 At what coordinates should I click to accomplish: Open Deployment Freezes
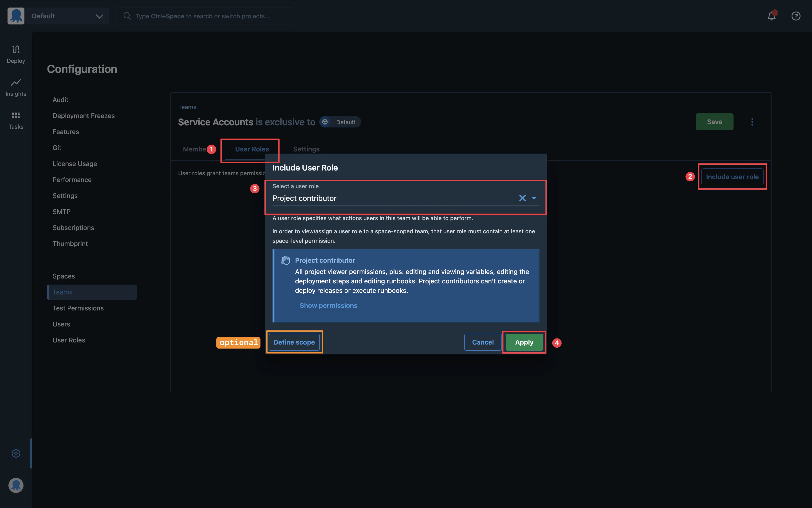[84, 115]
